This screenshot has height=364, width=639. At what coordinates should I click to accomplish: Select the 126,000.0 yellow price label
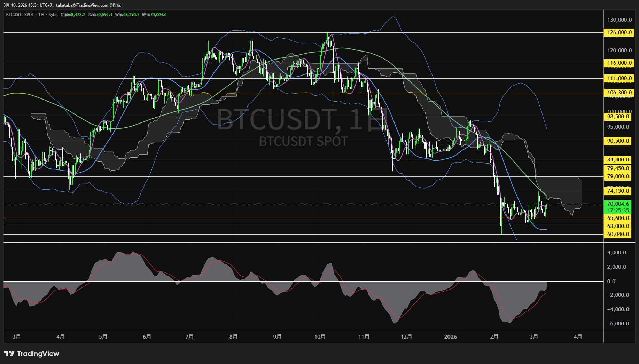[x=619, y=32]
